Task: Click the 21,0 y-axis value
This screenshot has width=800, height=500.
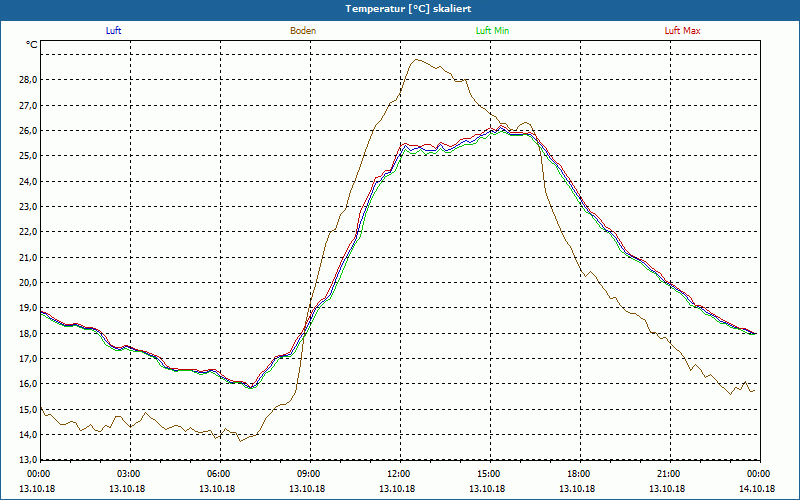Action: 28,257
